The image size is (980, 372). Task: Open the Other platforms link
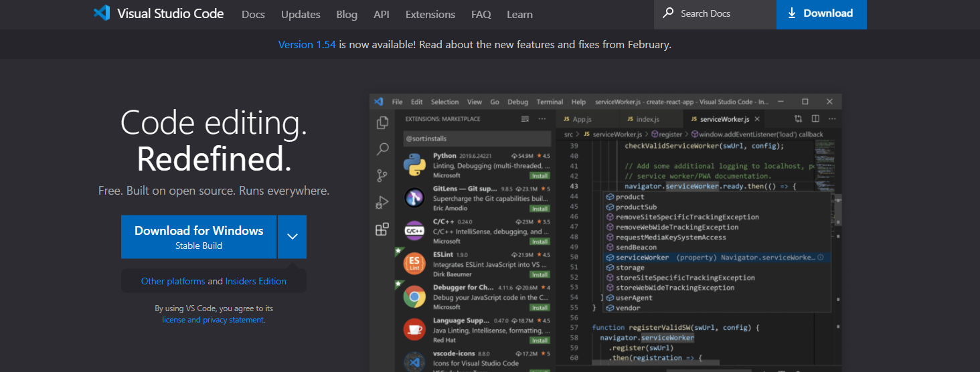pyautogui.click(x=173, y=281)
